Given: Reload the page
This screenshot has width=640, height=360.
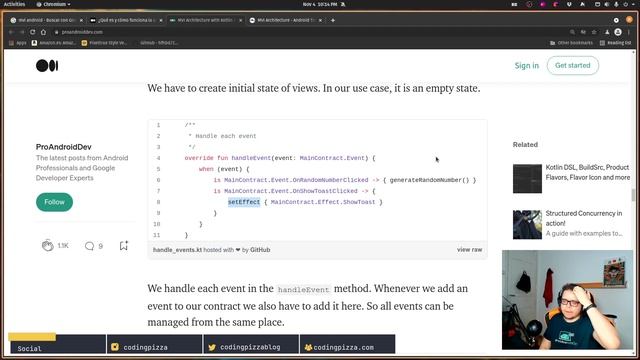Looking at the screenshot, I should 32,32.
